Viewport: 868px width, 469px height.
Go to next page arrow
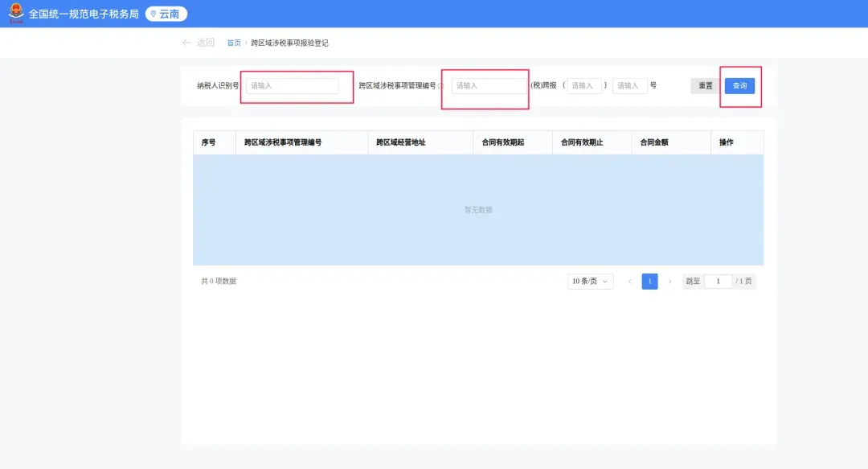pyautogui.click(x=669, y=282)
